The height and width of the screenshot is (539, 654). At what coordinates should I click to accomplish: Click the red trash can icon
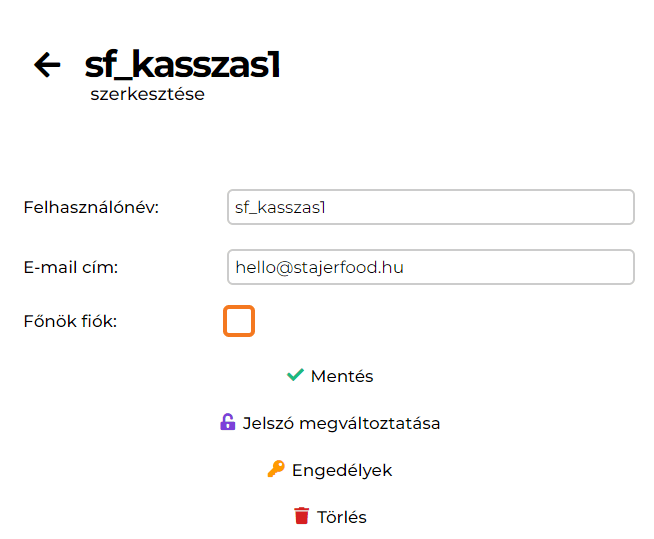(x=301, y=516)
